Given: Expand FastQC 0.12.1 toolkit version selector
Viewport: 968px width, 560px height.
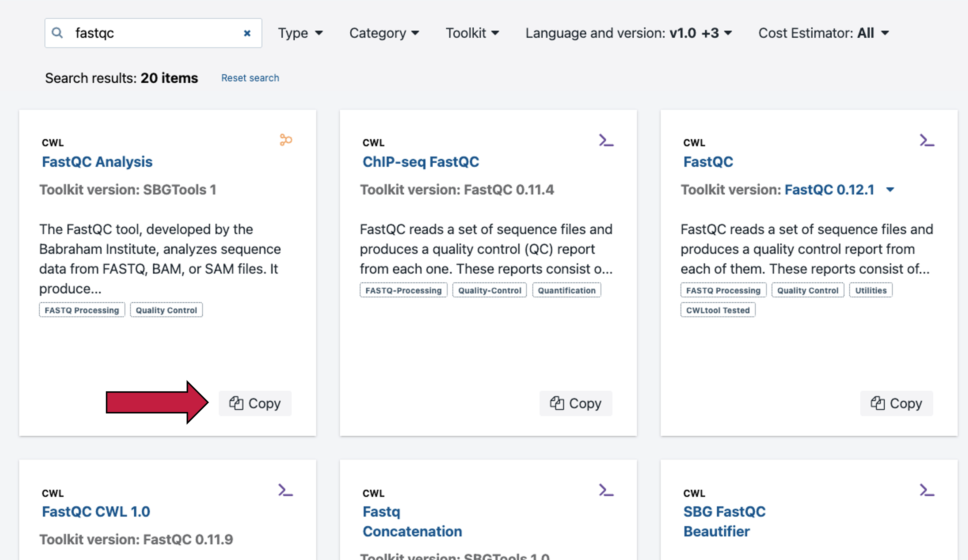Looking at the screenshot, I should click(890, 190).
